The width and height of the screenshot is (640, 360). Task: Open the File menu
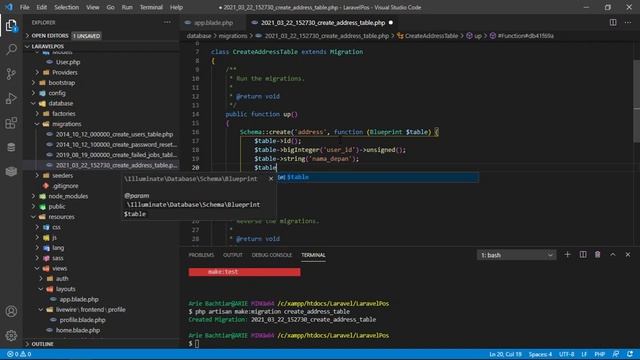(24, 7)
